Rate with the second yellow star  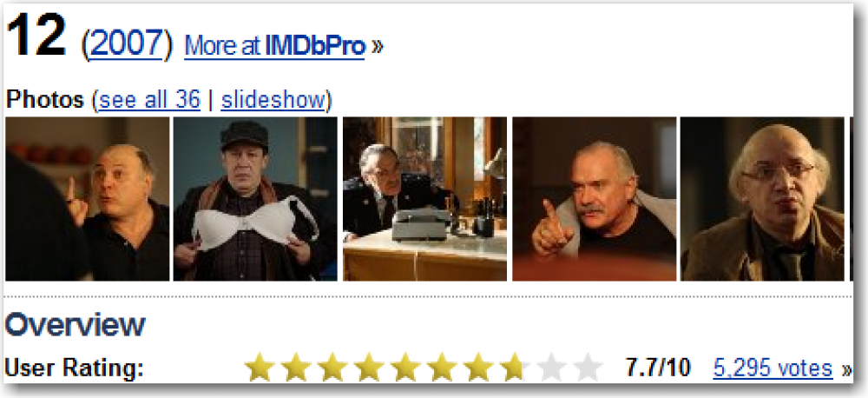click(x=295, y=367)
